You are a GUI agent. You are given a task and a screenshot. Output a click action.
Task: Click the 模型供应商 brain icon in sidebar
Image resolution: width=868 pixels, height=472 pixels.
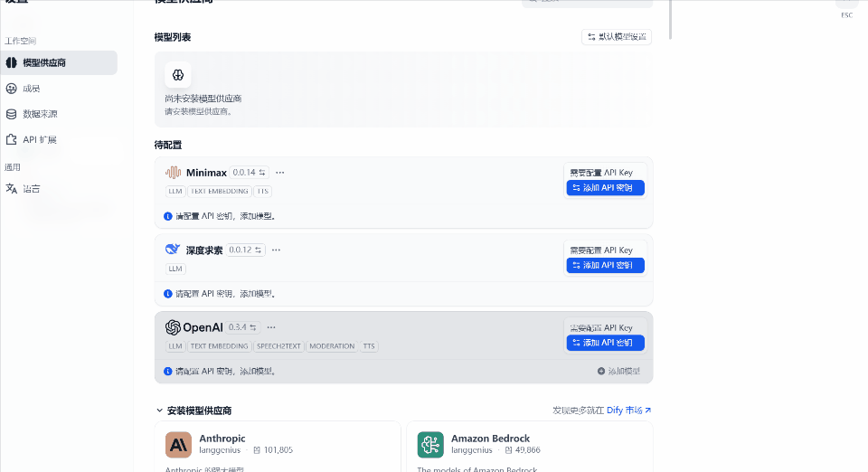pyautogui.click(x=11, y=62)
